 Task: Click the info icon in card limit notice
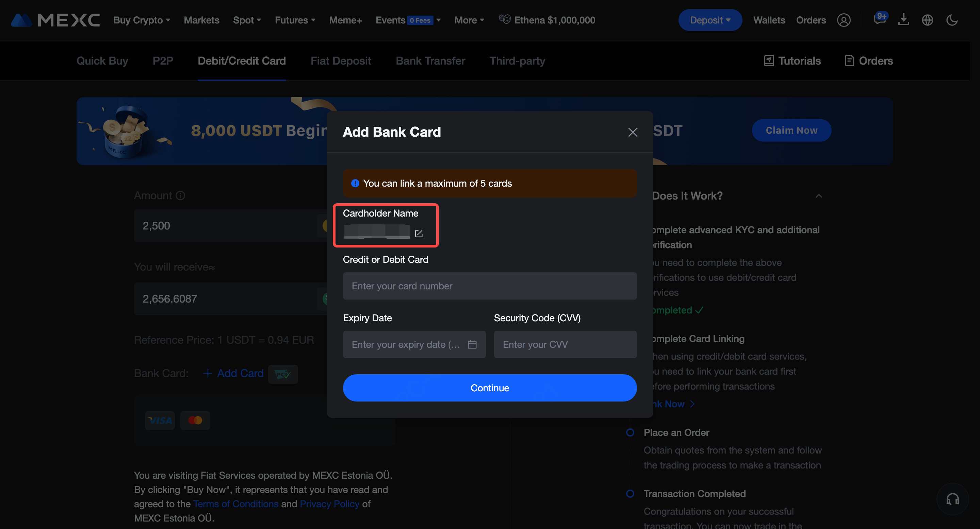pos(355,184)
